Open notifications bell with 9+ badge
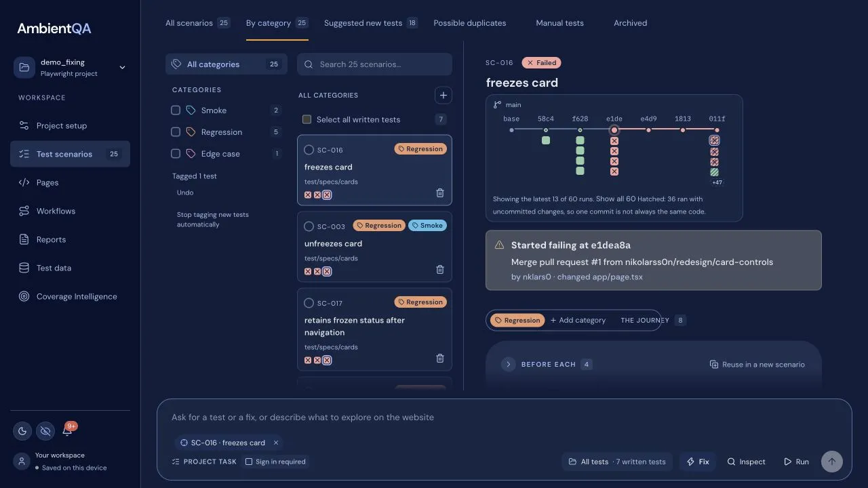 [x=67, y=430]
